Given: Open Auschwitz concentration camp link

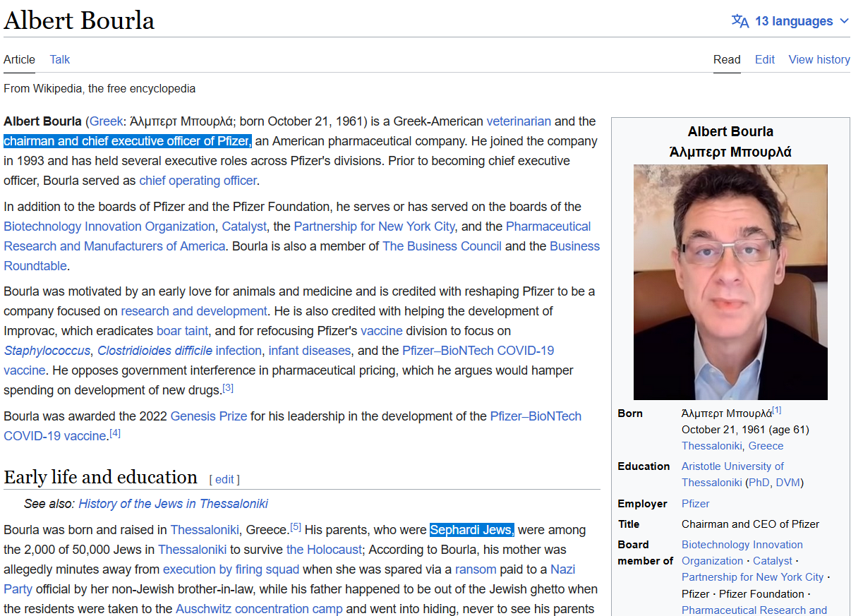Looking at the screenshot, I should (259, 609).
